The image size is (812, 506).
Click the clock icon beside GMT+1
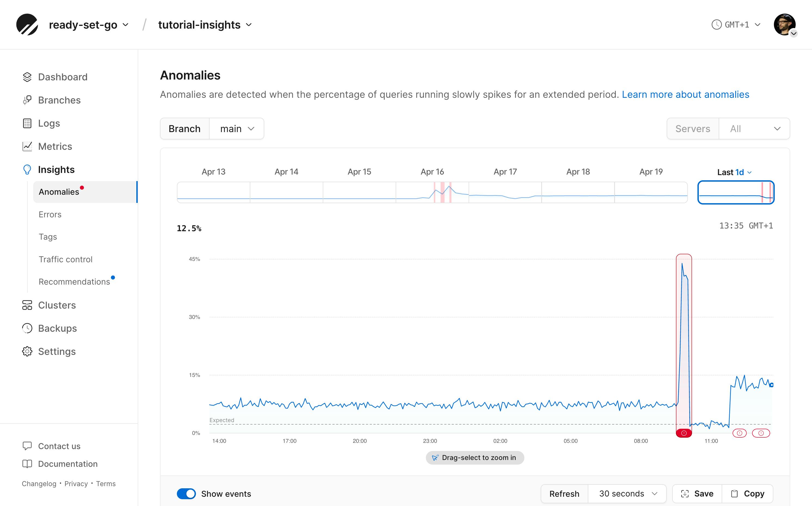tap(716, 25)
